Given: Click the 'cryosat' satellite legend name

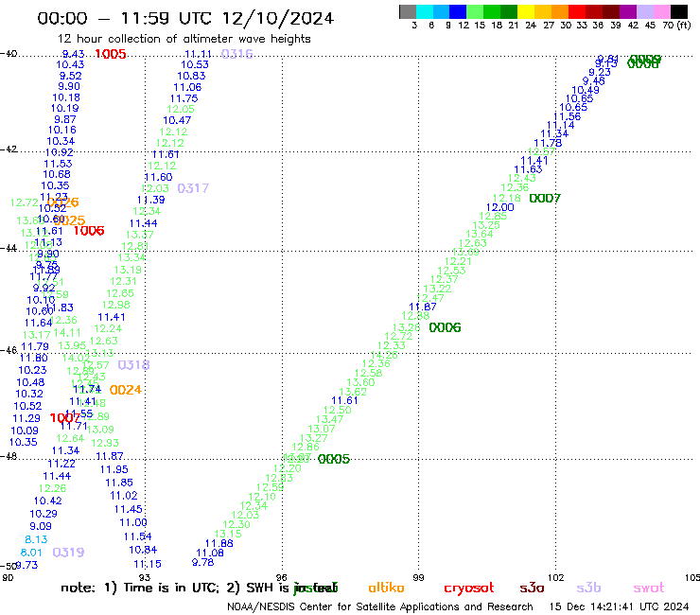Looking at the screenshot, I should coord(469,588).
